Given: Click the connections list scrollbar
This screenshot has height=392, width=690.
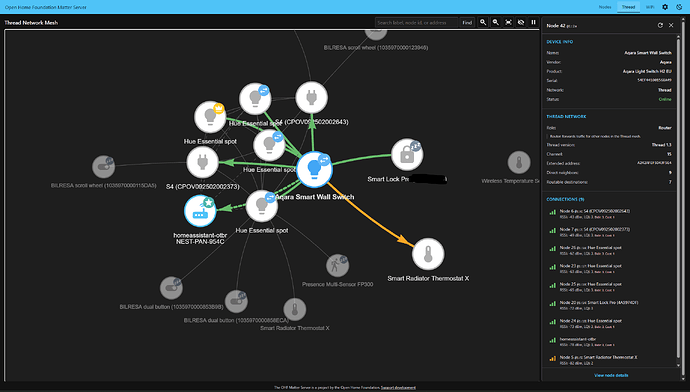Looking at the screenshot, I should tap(678, 198).
